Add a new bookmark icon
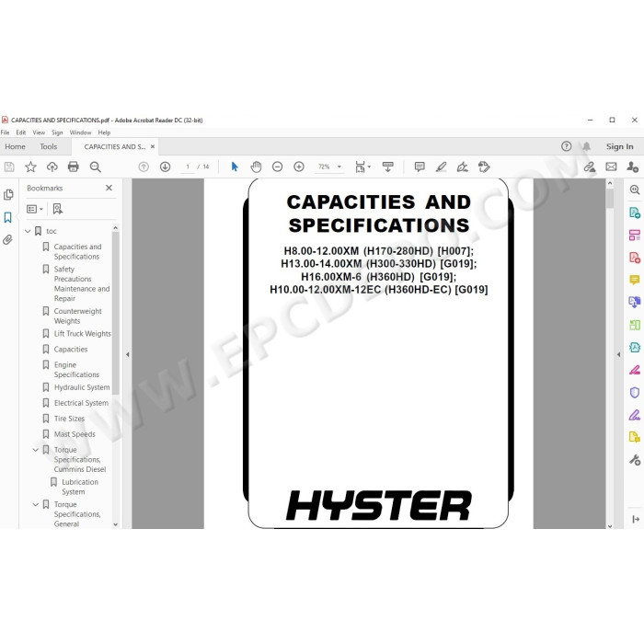Viewport: 644px width, 644px height. [x=57, y=209]
